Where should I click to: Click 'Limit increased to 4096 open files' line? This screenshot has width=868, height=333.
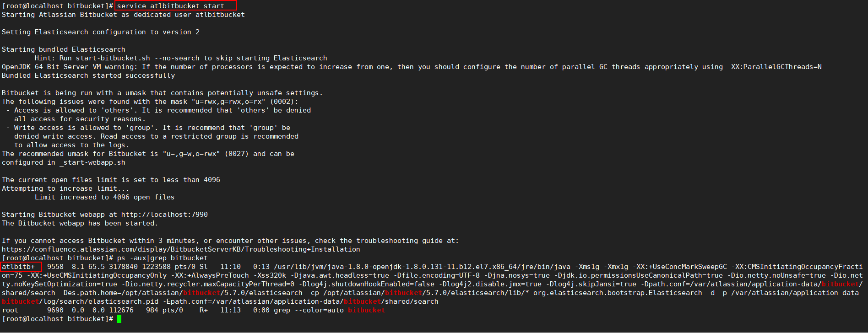[105, 197]
